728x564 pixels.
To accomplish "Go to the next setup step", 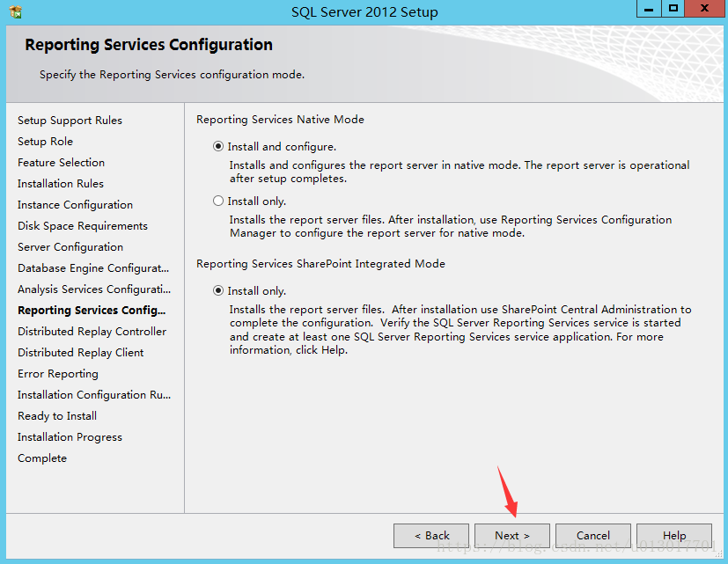I will (512, 536).
